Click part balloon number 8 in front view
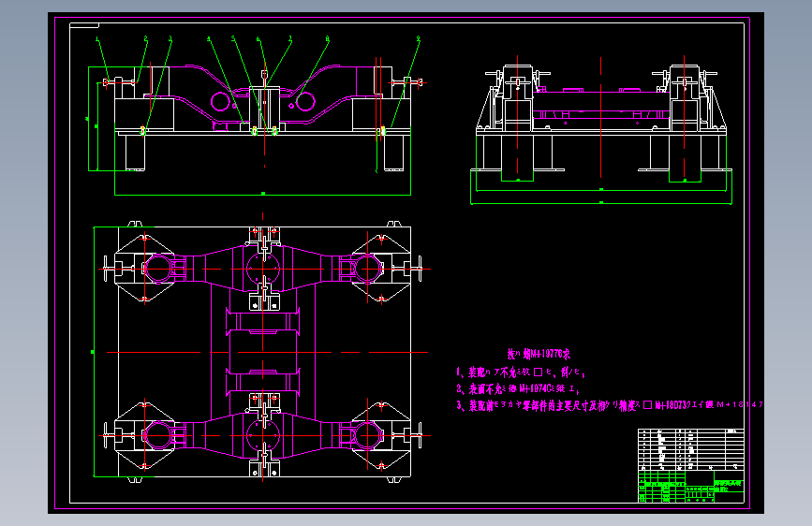This screenshot has width=812, height=526. click(x=327, y=38)
